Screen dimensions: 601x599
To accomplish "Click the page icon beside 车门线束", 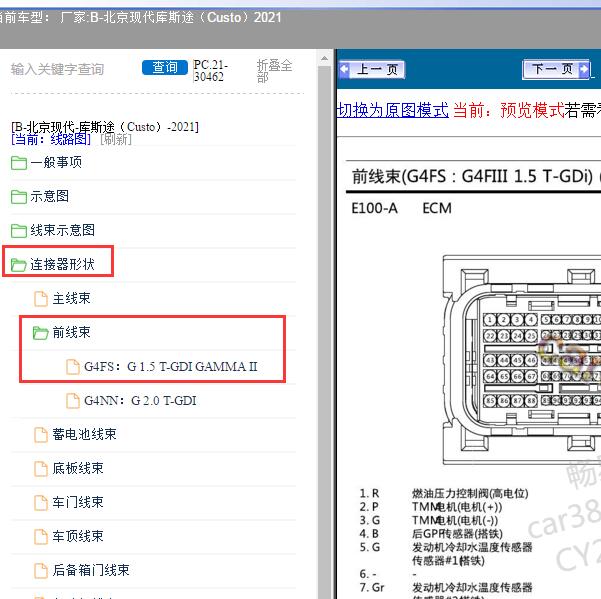I will point(41,503).
